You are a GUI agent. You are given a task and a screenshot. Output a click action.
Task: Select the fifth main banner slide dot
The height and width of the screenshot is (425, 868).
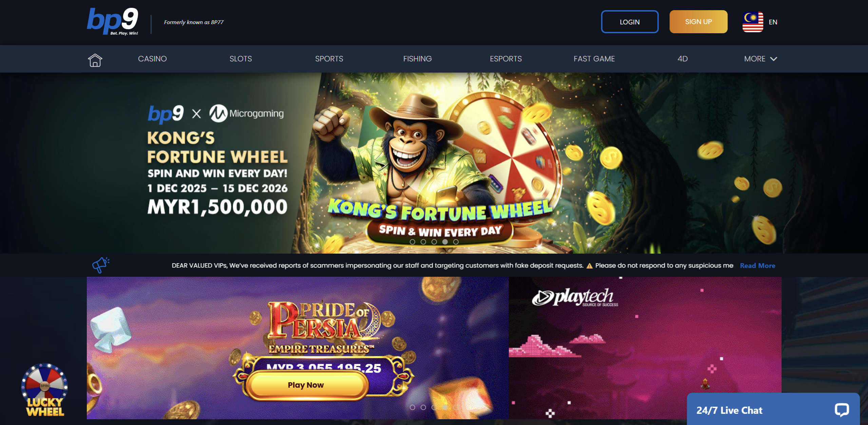[x=456, y=242]
